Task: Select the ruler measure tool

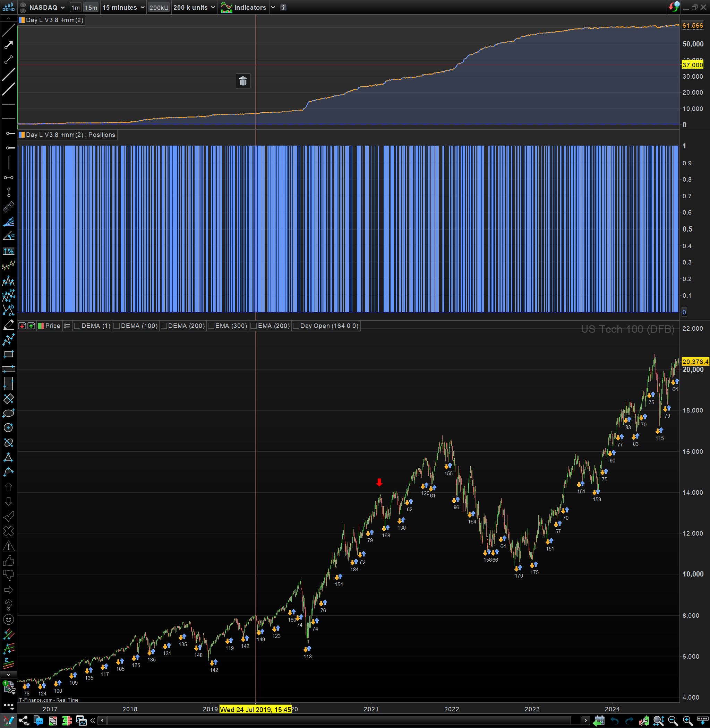Action: [x=8, y=207]
